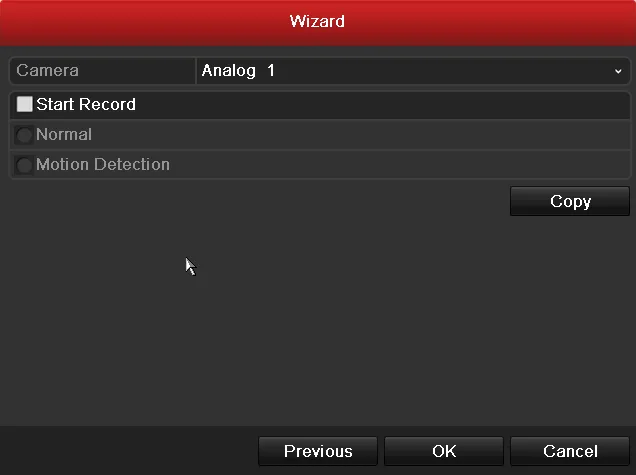Click the empty footer bar beside Previous
Screen dimensions: 636x475
click(129, 451)
